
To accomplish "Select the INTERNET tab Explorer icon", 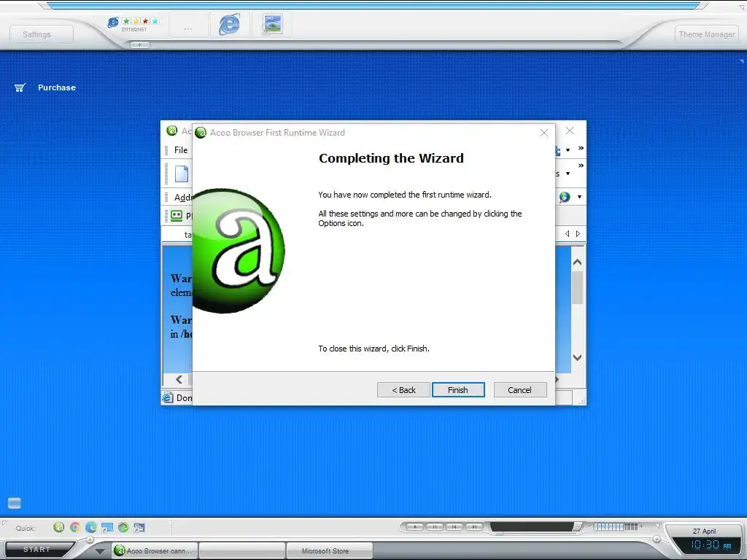I will [x=113, y=23].
